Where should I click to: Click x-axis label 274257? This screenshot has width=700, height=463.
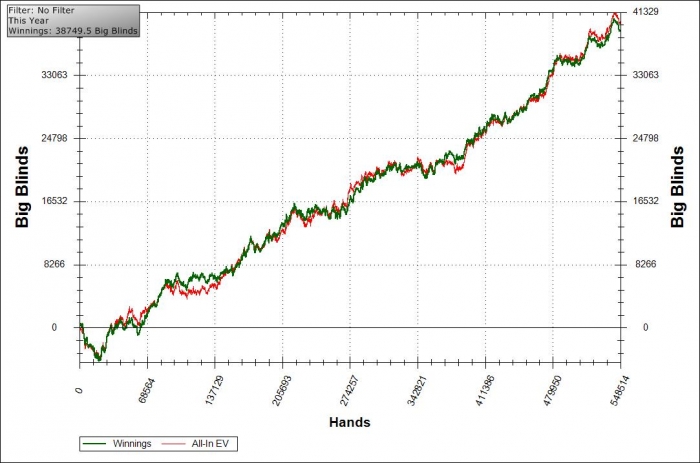(x=349, y=391)
